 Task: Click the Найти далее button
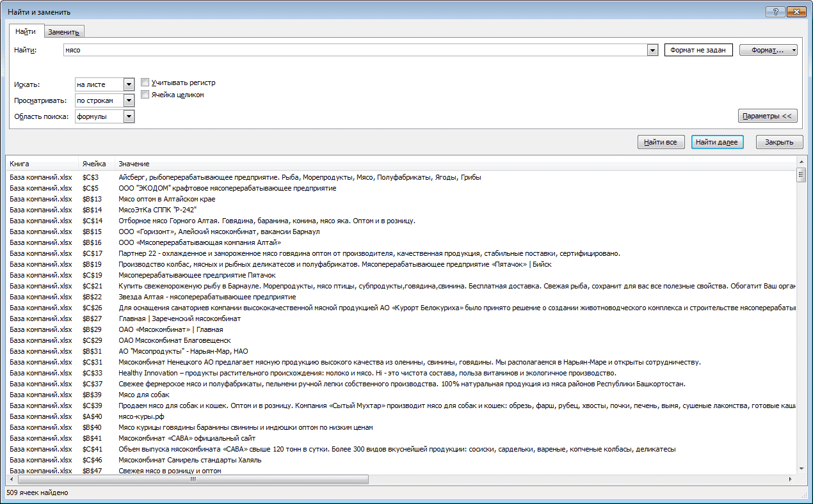(x=717, y=142)
